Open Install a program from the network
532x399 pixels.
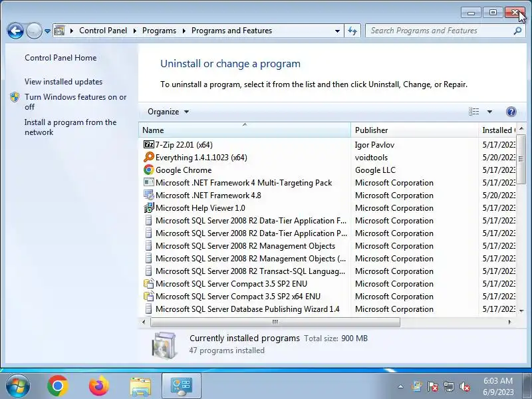(70, 127)
